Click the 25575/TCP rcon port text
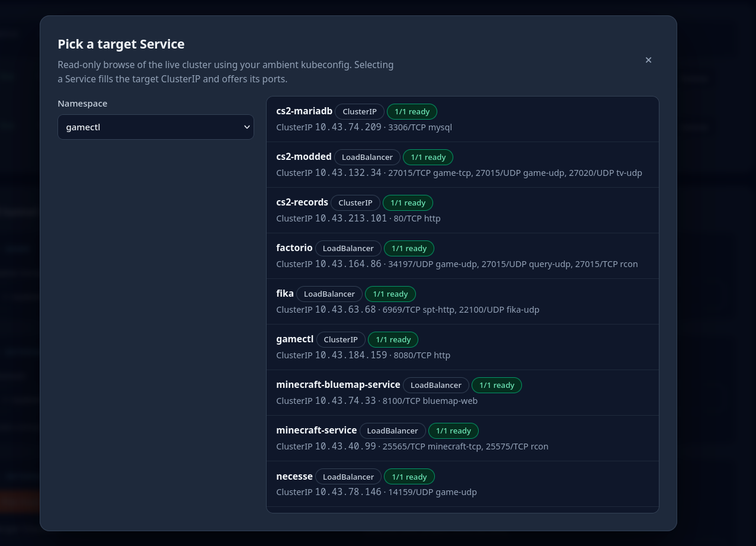The width and height of the screenshot is (756, 546). tap(517, 447)
